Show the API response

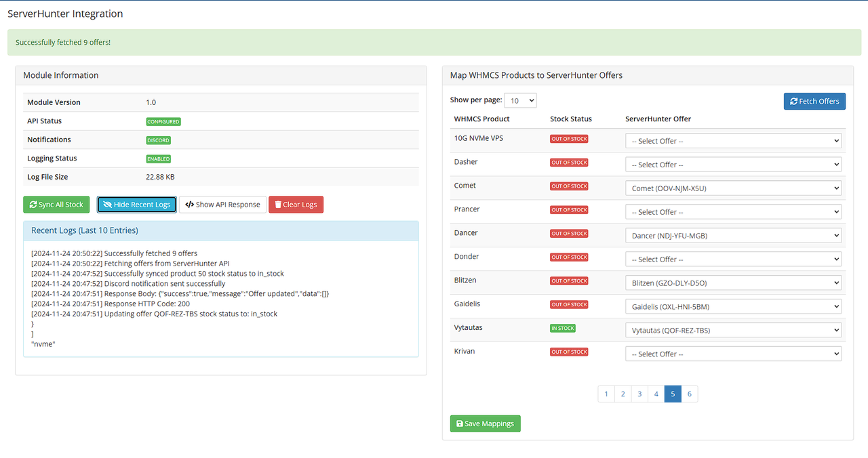pos(222,205)
